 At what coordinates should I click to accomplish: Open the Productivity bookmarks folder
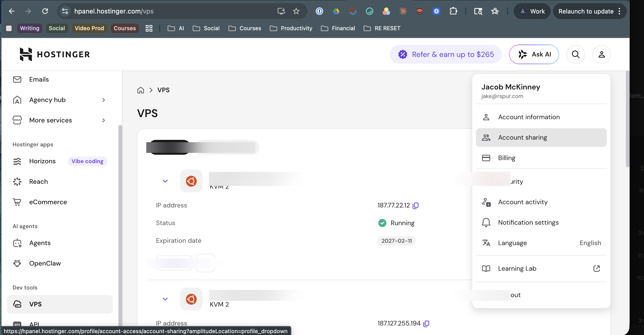(x=291, y=28)
